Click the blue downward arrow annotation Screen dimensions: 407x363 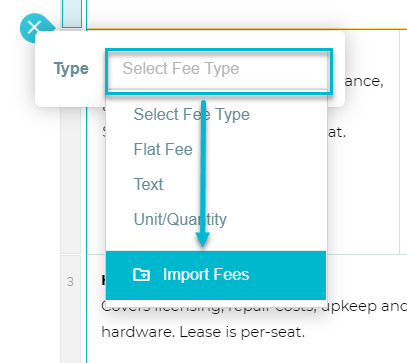tap(203, 173)
